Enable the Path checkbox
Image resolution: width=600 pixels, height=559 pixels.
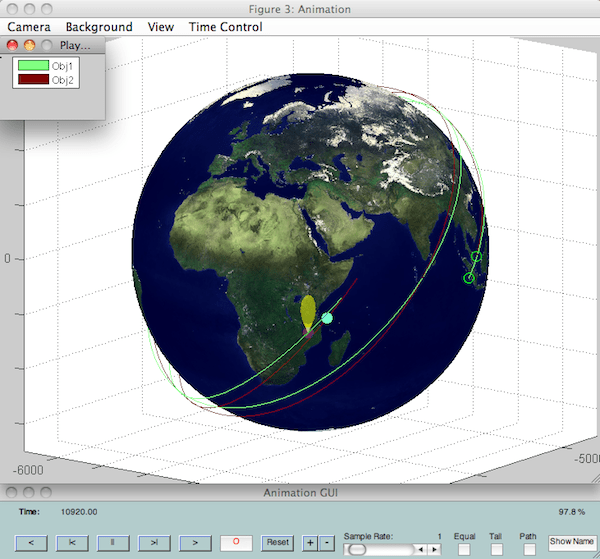529,549
